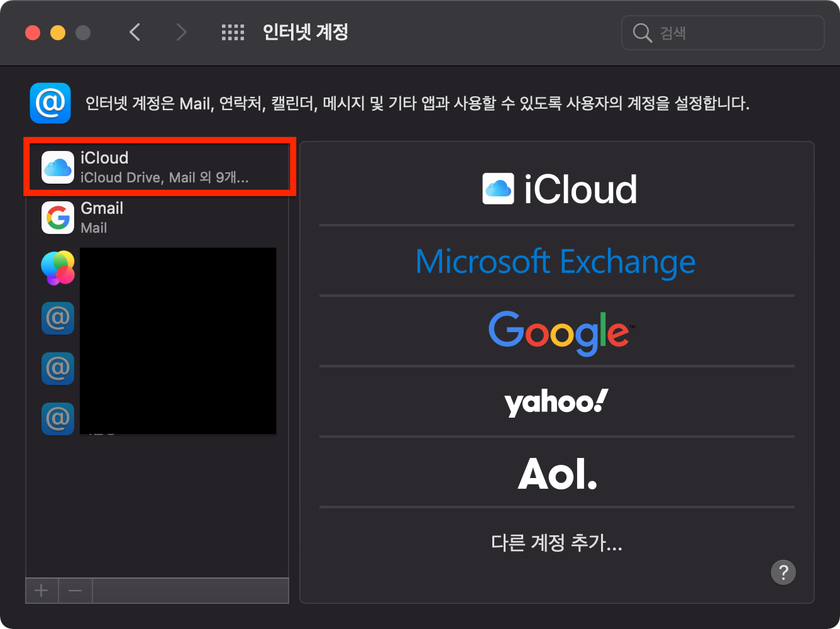Viewport: 840px width, 629px height.
Task: Click 다른 계정 추가... option
Action: pos(557,542)
